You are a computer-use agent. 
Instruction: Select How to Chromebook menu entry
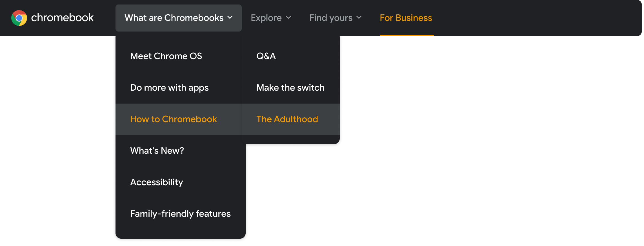(174, 119)
